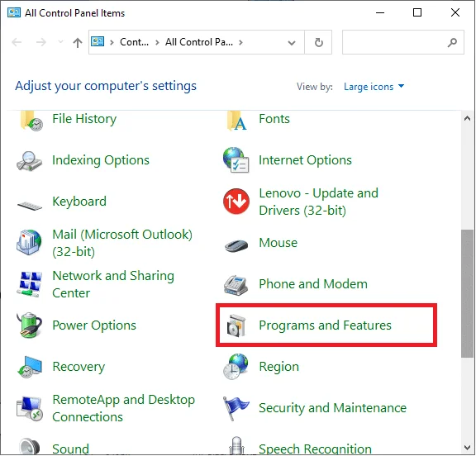Viewport: 476px width, 456px height.
Task: Open the Lenovo Update and Drivers icon
Action: (236, 202)
